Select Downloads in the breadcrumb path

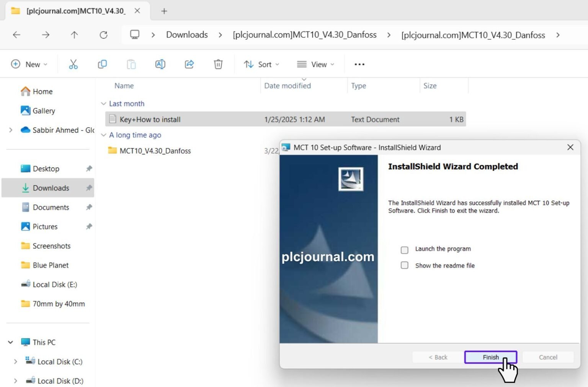pos(187,35)
